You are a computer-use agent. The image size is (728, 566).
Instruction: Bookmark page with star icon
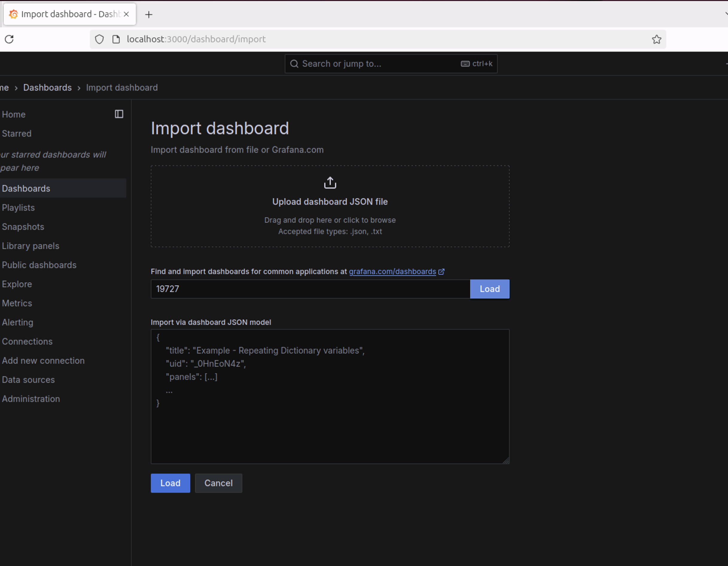tap(656, 39)
